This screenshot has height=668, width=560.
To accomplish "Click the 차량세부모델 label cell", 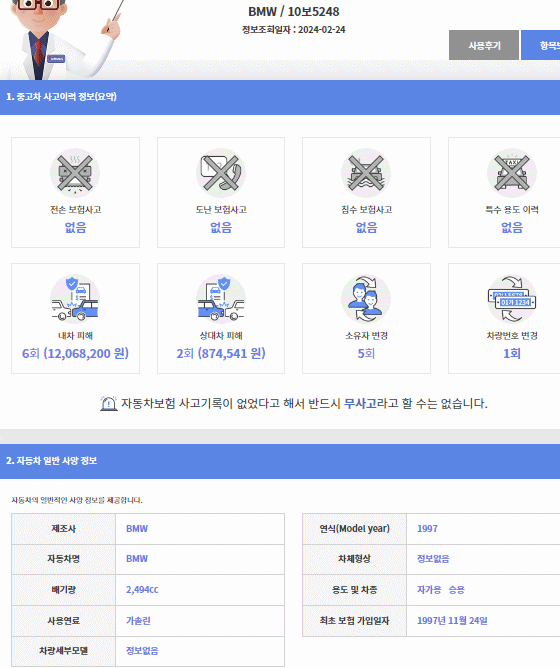I will (x=64, y=651).
